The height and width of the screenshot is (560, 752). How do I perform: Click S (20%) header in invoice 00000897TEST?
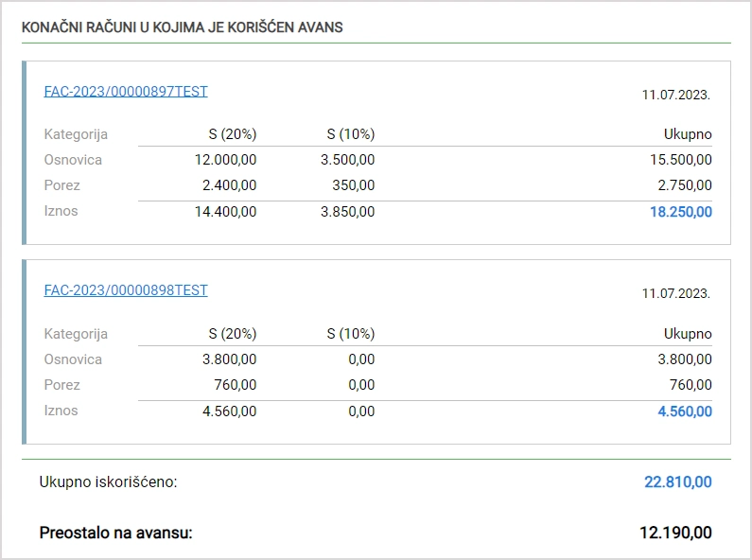click(233, 134)
